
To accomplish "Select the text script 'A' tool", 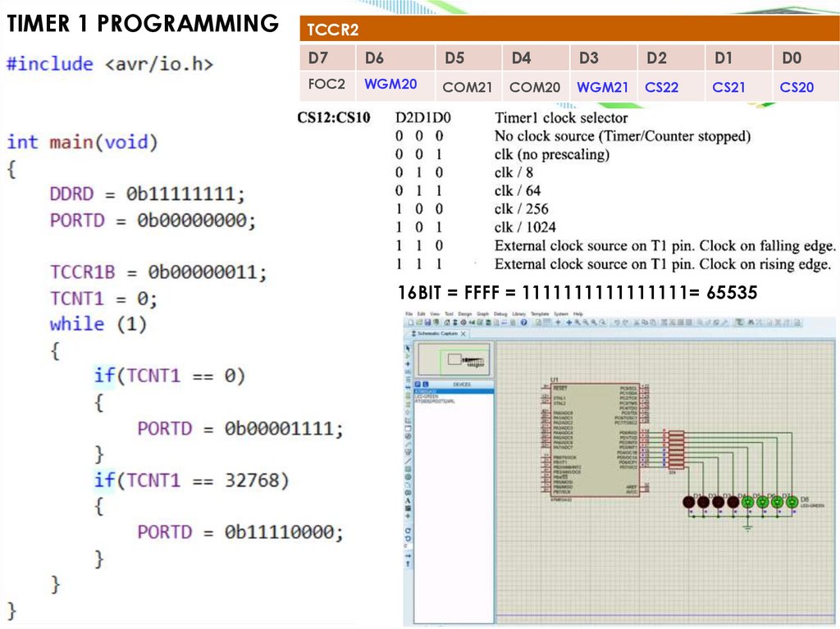I will coord(409,500).
